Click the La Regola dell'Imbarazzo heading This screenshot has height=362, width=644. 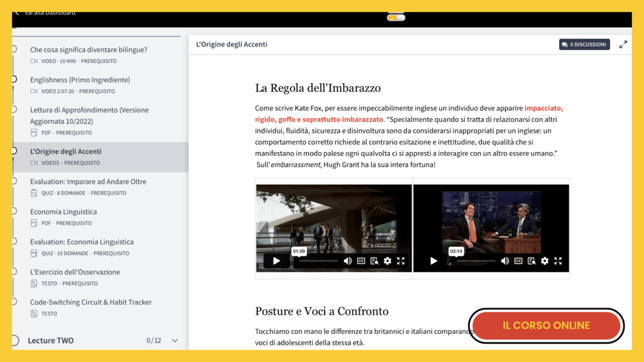point(318,88)
